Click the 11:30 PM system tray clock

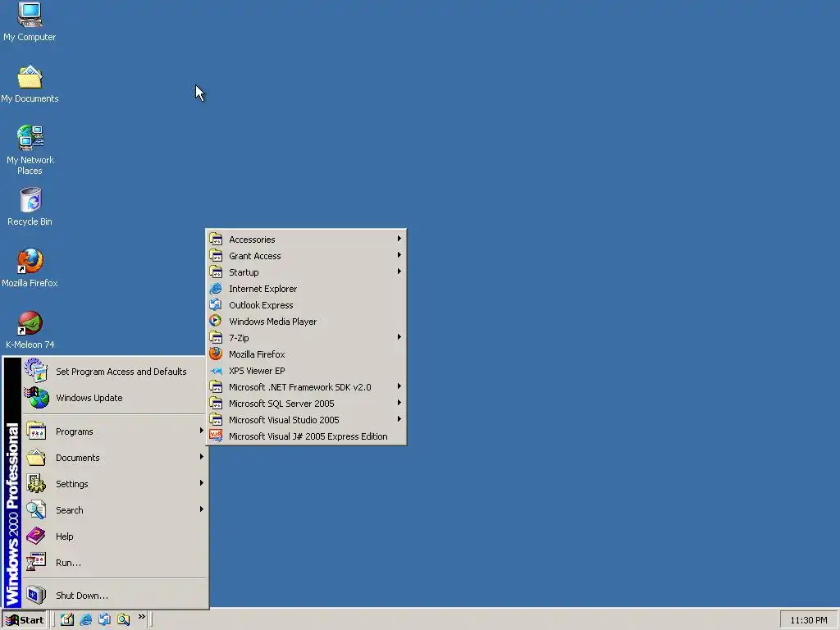tap(808, 620)
